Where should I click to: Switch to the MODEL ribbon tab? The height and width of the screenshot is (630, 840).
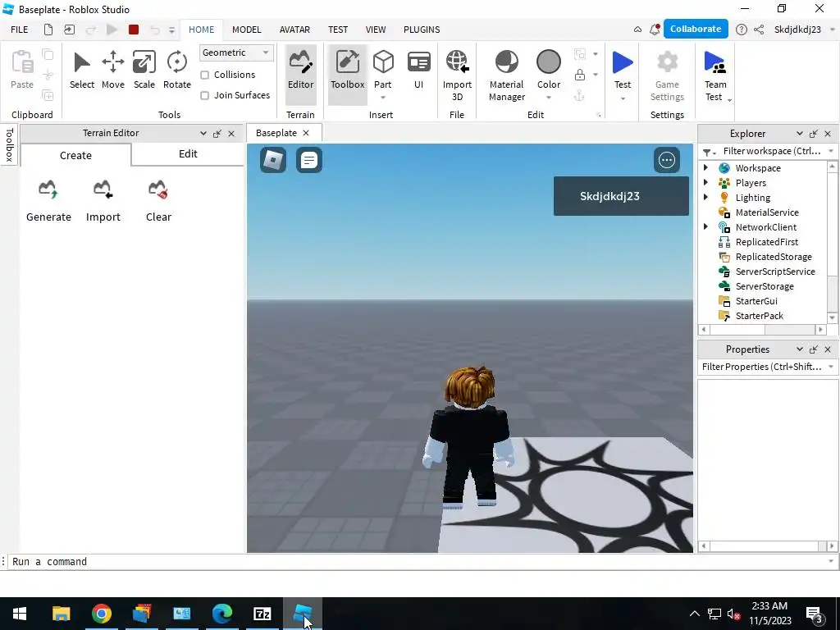[x=246, y=30]
